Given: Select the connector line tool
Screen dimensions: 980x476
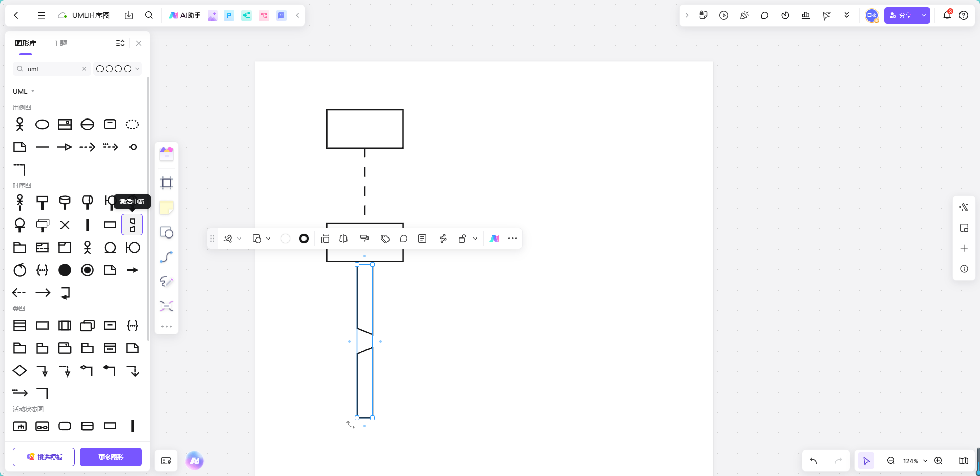Looking at the screenshot, I should pos(167,257).
